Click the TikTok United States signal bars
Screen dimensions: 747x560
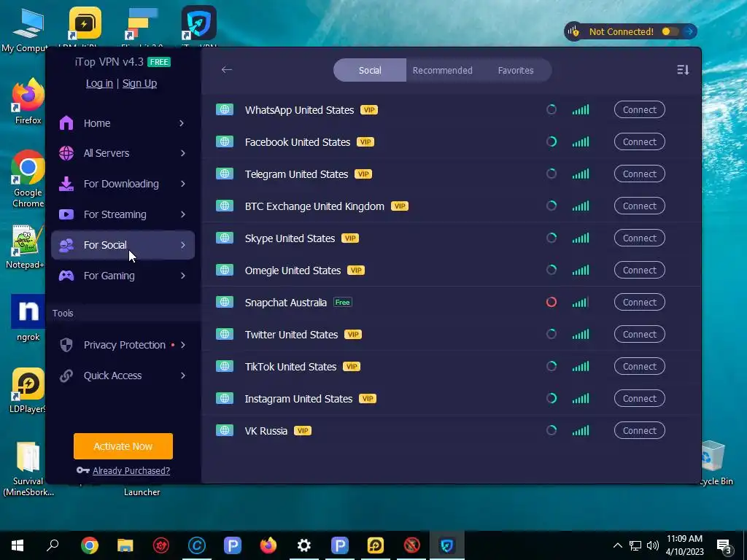pyautogui.click(x=580, y=366)
